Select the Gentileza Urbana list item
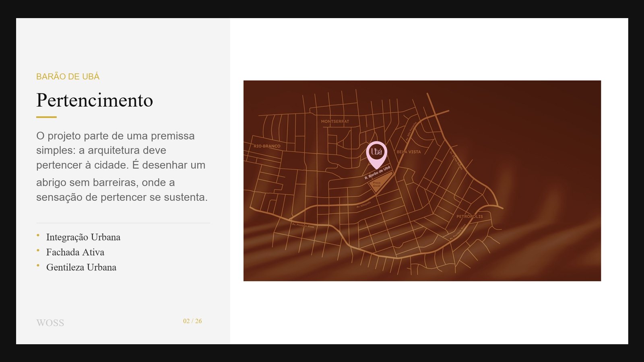Screen dimensions: 644x362 click(81, 267)
